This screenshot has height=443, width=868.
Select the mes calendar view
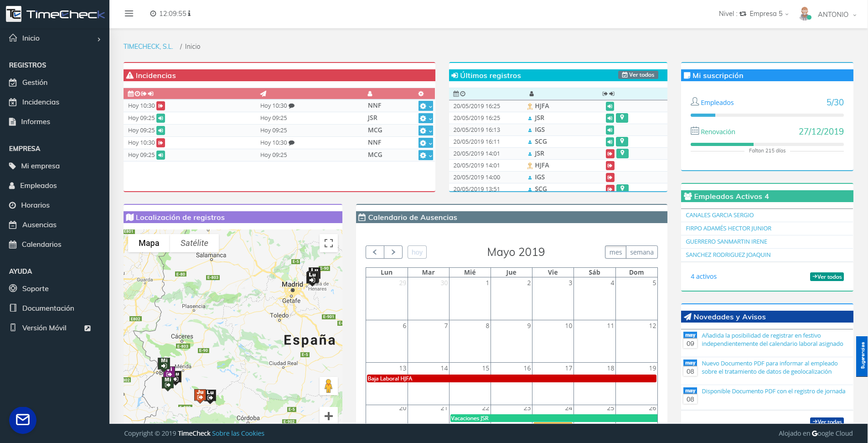click(615, 252)
